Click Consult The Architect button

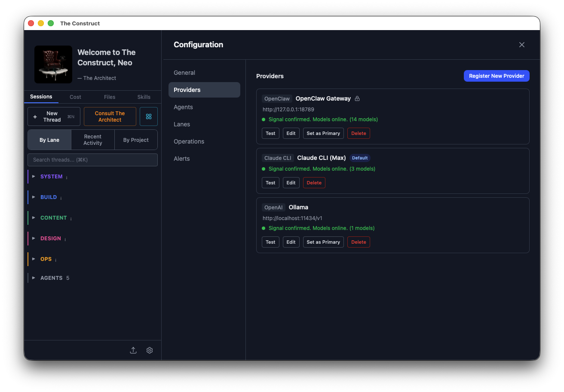[x=110, y=116]
